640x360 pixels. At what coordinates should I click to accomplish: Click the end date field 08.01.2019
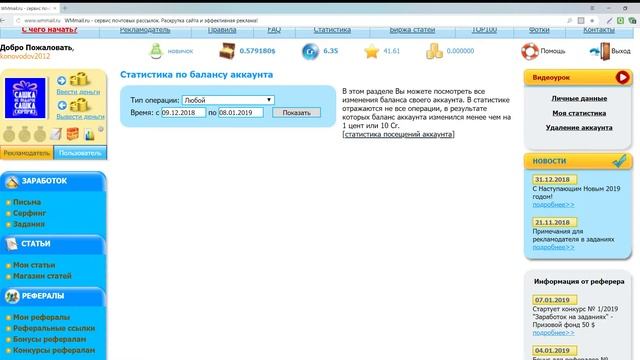pos(241,113)
